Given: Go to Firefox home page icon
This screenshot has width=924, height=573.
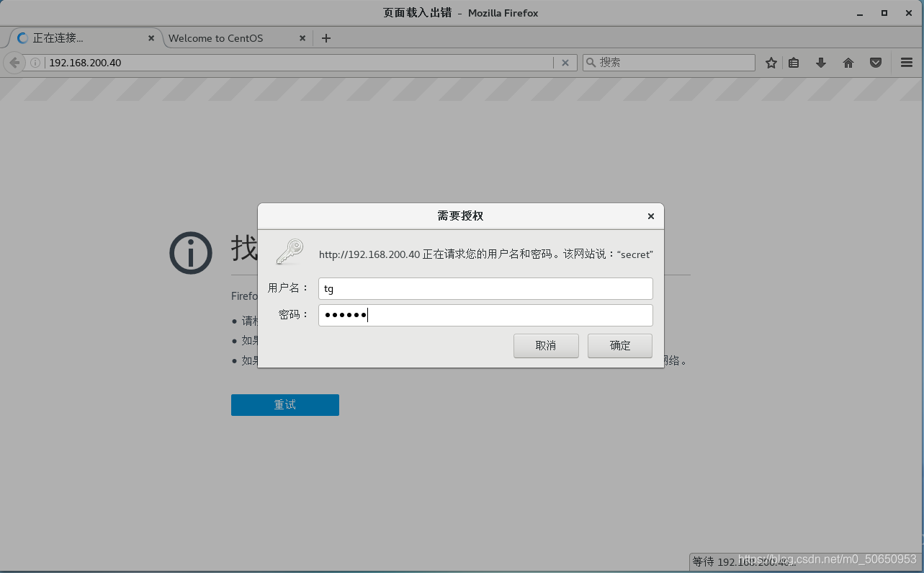Looking at the screenshot, I should (x=848, y=63).
